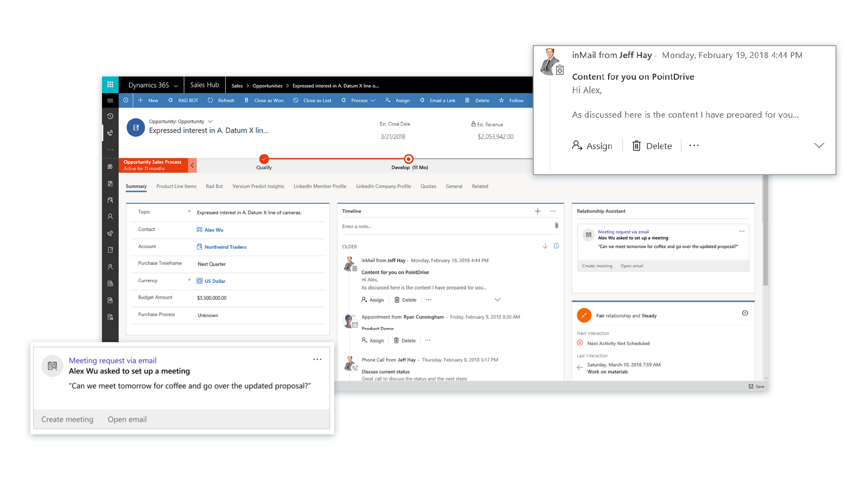Switch to Product Line Items tab
Viewport: 868px width, 488px height.
coord(176,187)
